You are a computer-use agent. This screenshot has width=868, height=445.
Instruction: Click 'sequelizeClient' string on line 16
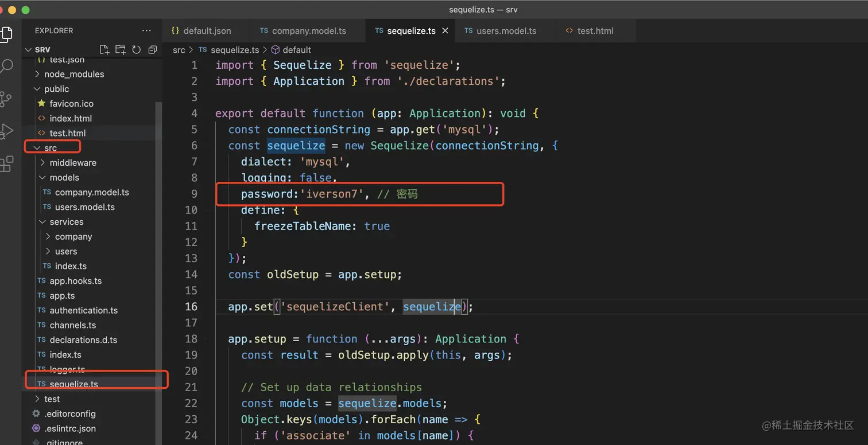click(x=335, y=307)
